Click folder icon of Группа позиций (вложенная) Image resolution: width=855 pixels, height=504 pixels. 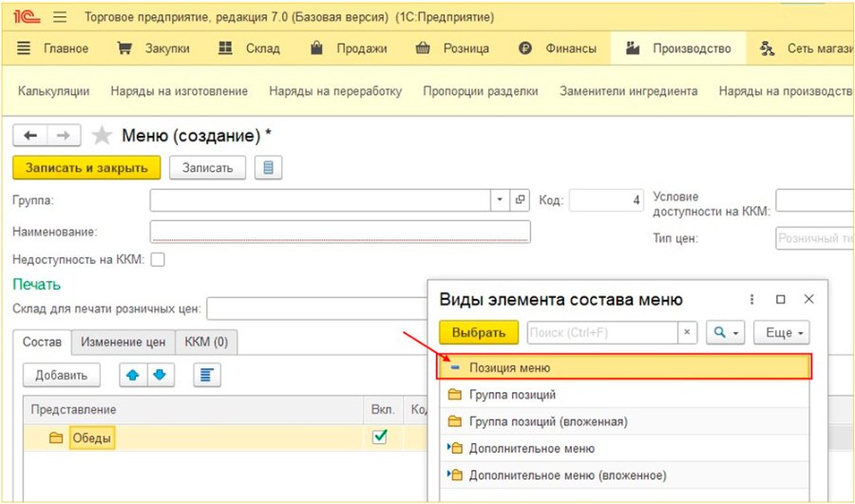pyautogui.click(x=455, y=421)
